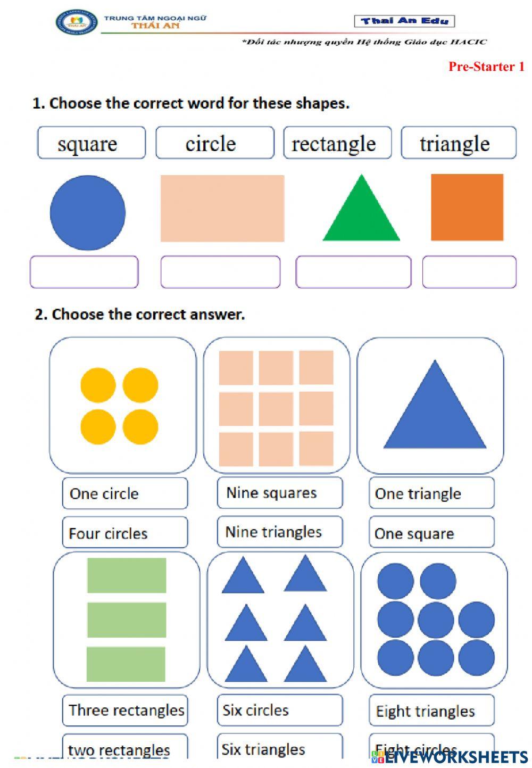Choose the "Six triangles" answer
Image resolution: width=532 pixels, height=768 pixels.
click(280, 748)
